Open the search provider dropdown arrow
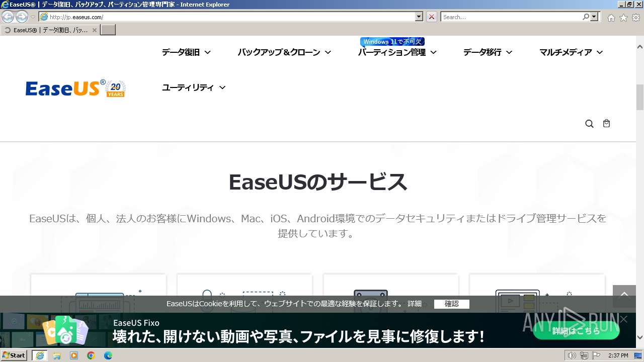This screenshot has width=644, height=362. (595, 17)
